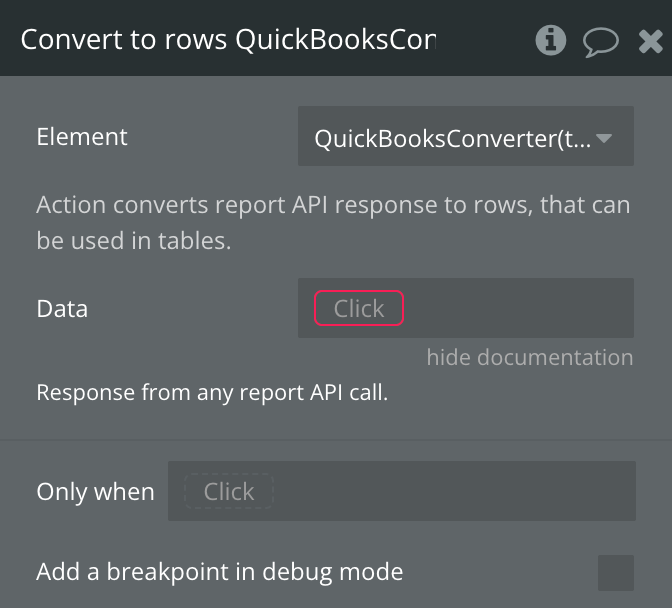Open the comments speech bubble icon
Image resolution: width=672 pixels, height=608 pixels.
tap(601, 41)
